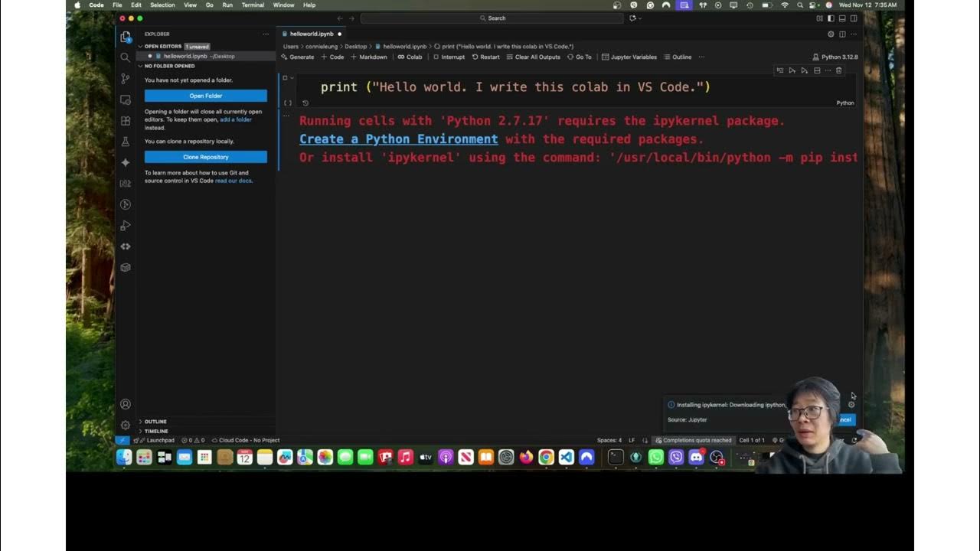Select the Source Control icon

(125, 78)
